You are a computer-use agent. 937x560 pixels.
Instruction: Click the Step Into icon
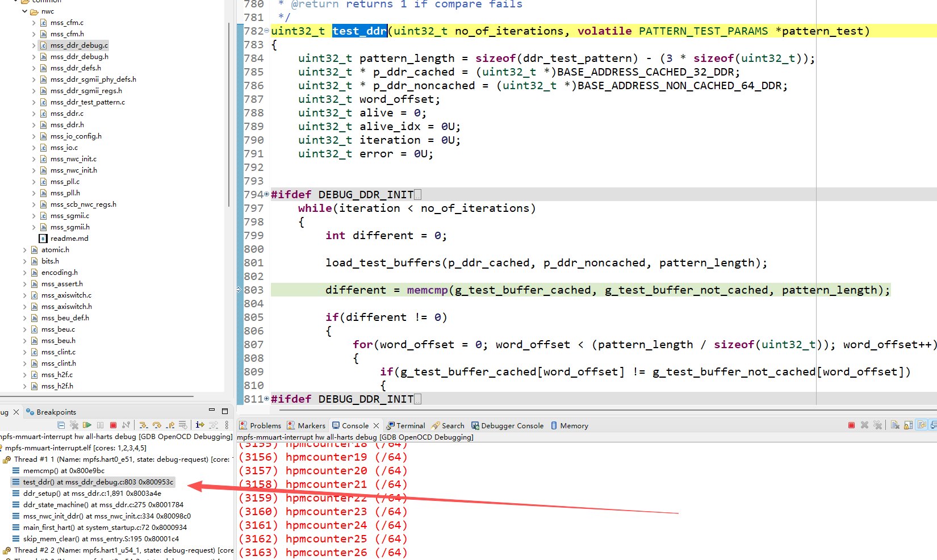(143, 425)
